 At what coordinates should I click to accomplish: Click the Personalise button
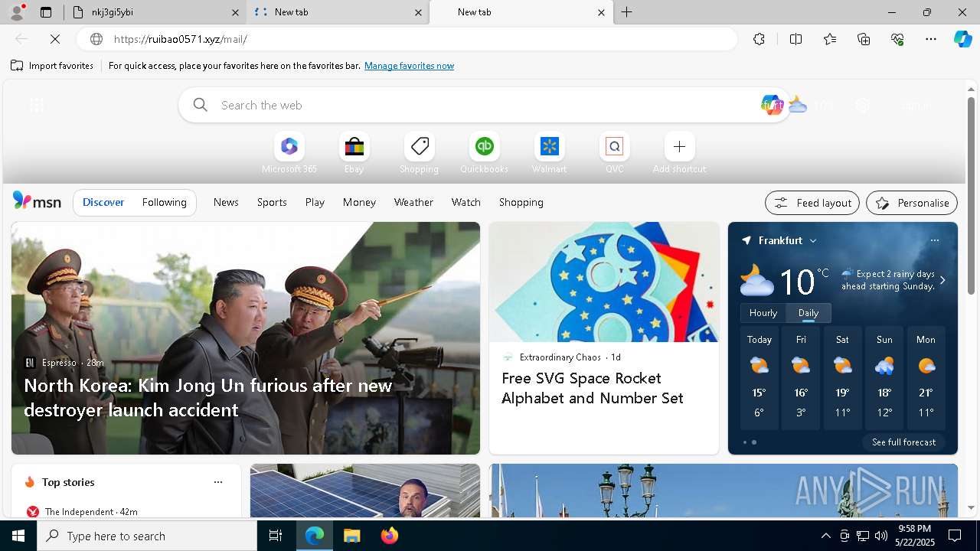[x=912, y=203]
